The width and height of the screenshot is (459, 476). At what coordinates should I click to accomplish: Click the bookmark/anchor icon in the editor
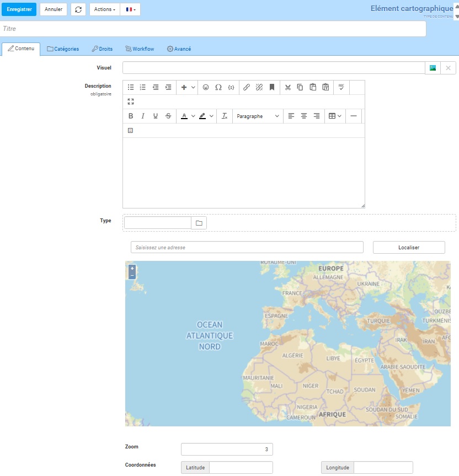click(x=272, y=87)
